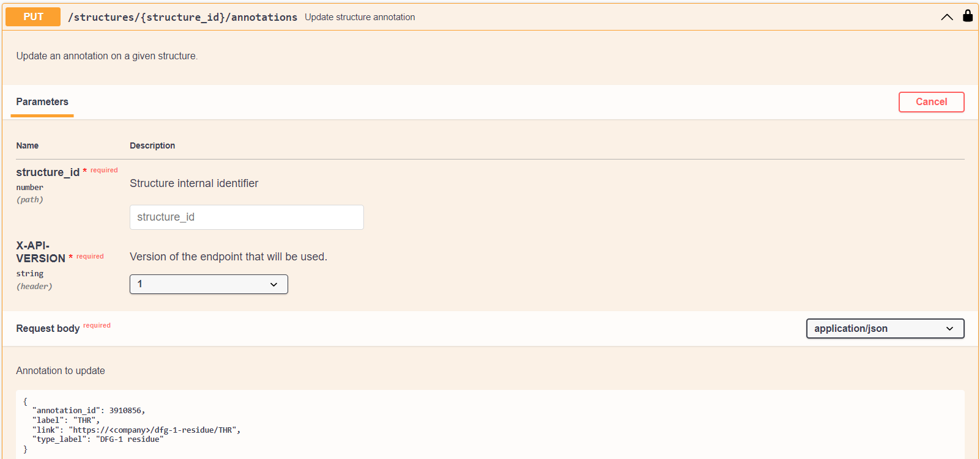The width and height of the screenshot is (980, 459).
Task: Click the /structures/{structure_id}/annotations path
Action: point(182,17)
